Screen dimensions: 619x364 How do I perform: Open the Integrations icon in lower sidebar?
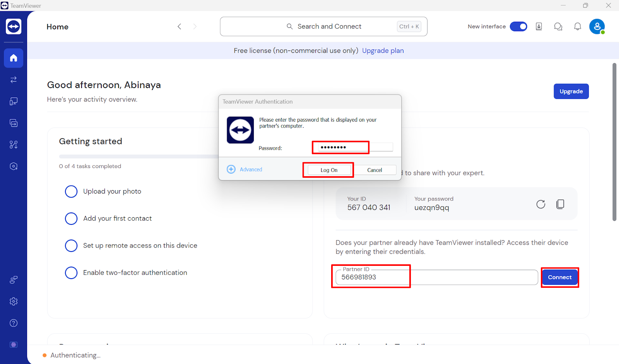(x=14, y=280)
